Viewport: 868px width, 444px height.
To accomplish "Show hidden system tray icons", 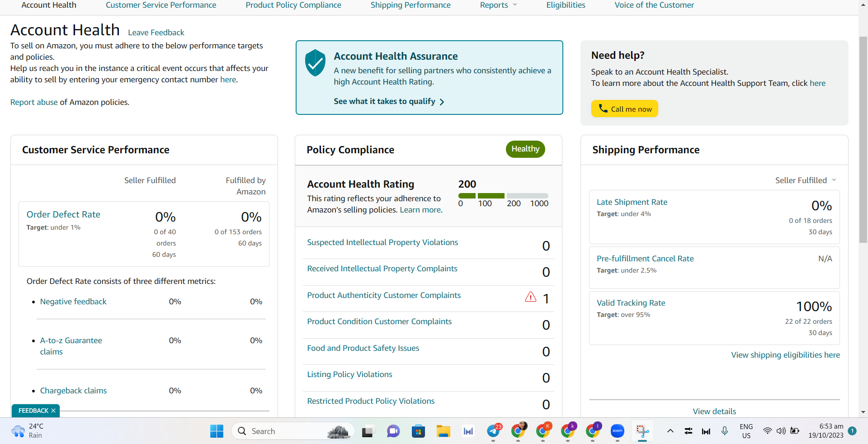I will pos(670,431).
